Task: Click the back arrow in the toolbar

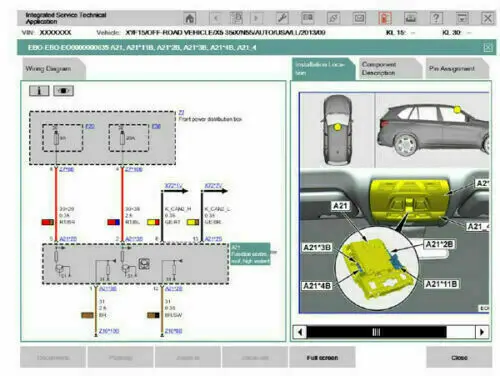Action: [216, 18]
